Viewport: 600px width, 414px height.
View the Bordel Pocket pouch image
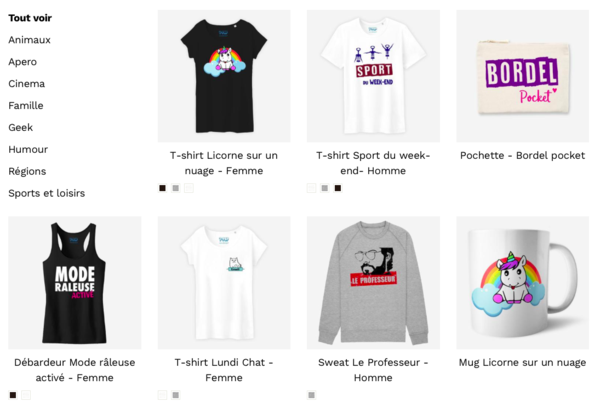click(522, 76)
